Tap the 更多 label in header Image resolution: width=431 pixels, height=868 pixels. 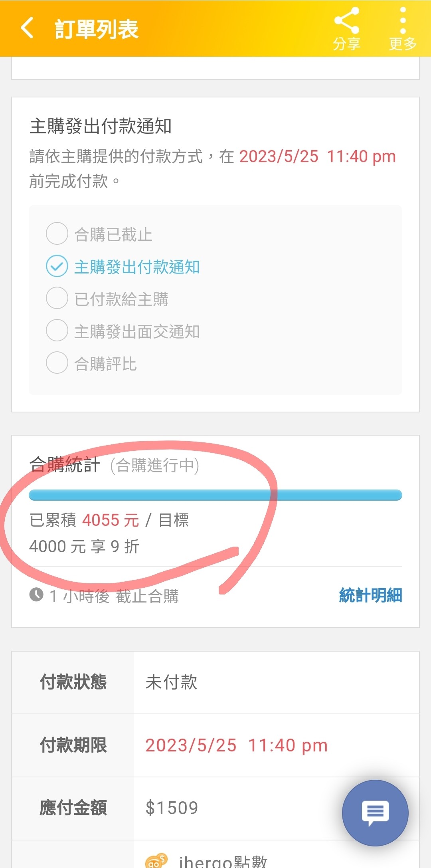point(403,44)
